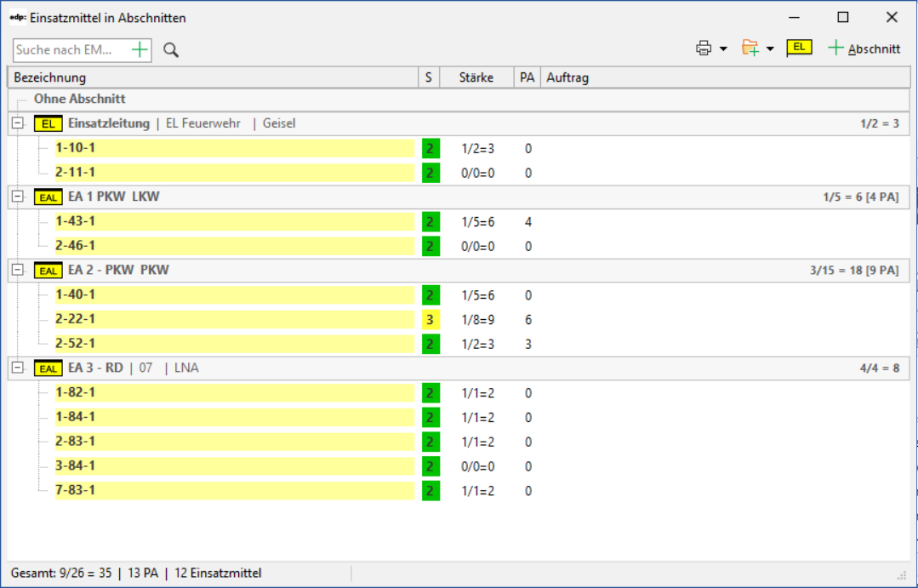The height and width of the screenshot is (588, 918).
Task: Focus the Suche nach EM search field
Action: 71,50
